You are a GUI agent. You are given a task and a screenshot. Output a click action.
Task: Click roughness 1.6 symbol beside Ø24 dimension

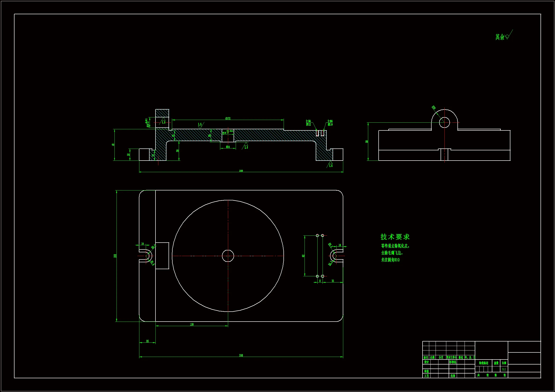[246, 146]
